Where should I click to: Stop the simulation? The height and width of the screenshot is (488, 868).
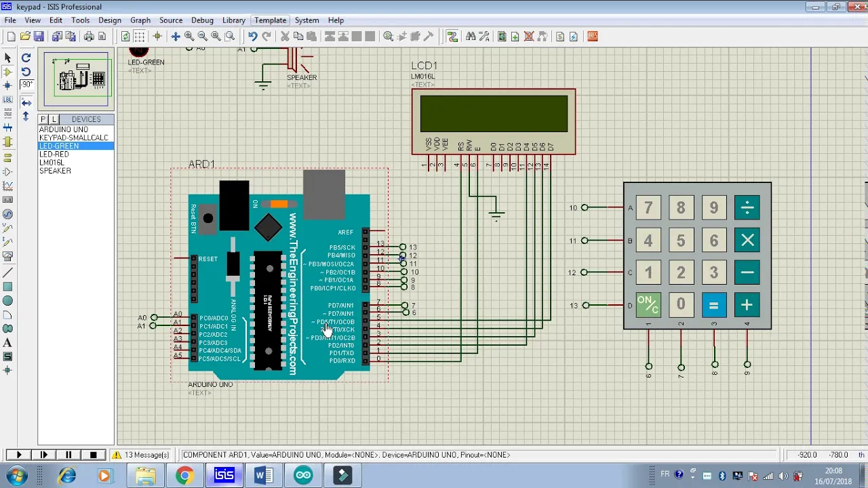click(x=93, y=455)
